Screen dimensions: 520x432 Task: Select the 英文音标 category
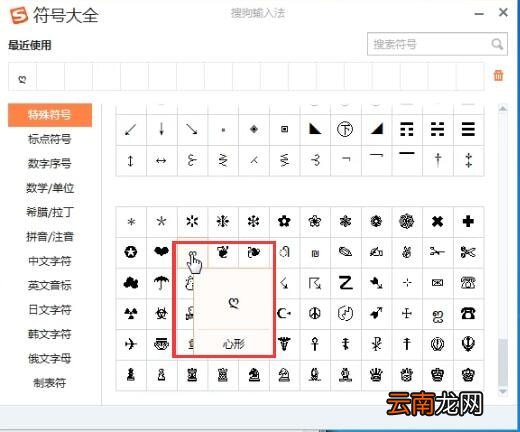pyautogui.click(x=50, y=285)
